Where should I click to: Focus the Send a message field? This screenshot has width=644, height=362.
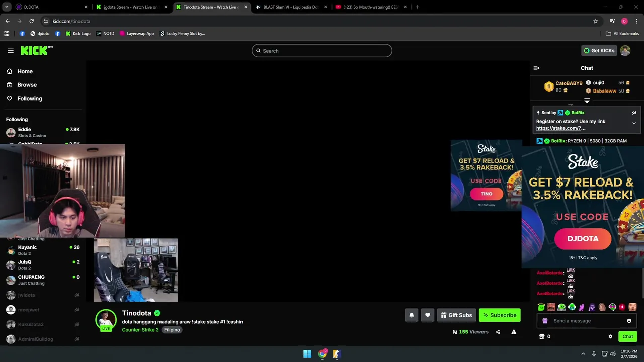(587, 321)
